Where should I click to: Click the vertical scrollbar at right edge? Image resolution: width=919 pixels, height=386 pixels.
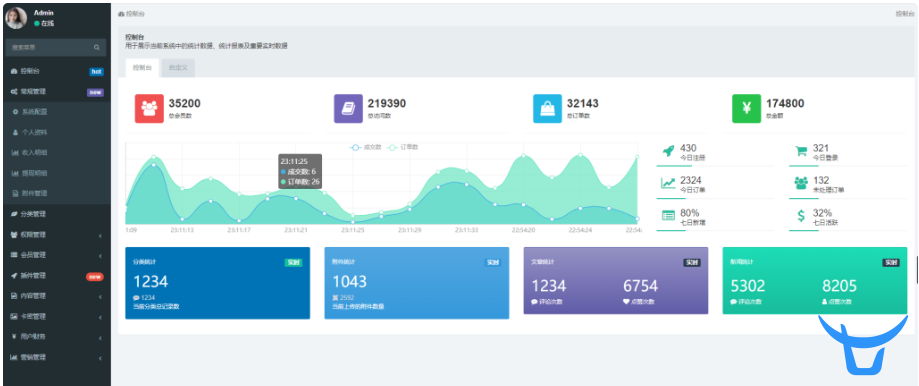coord(917,269)
